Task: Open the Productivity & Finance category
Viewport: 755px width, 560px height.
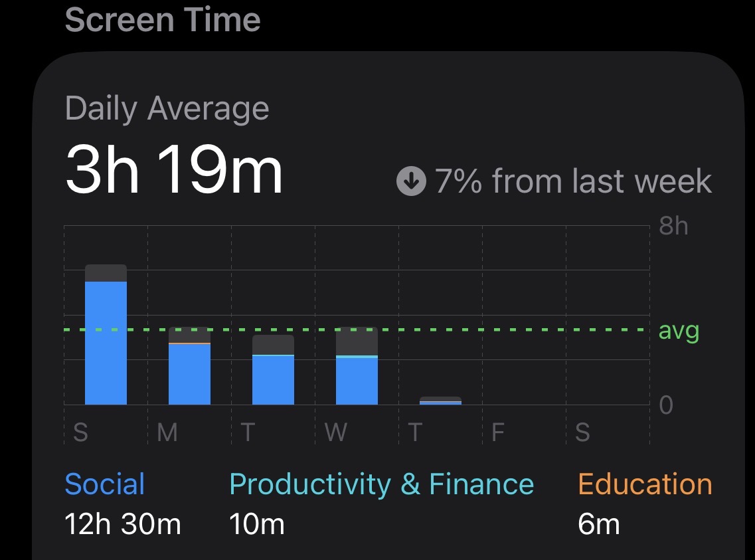Action: [x=381, y=484]
